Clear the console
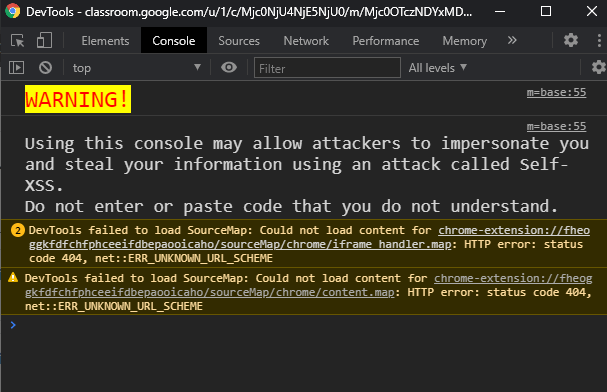Viewport: 607px width, 392px height. (x=45, y=68)
